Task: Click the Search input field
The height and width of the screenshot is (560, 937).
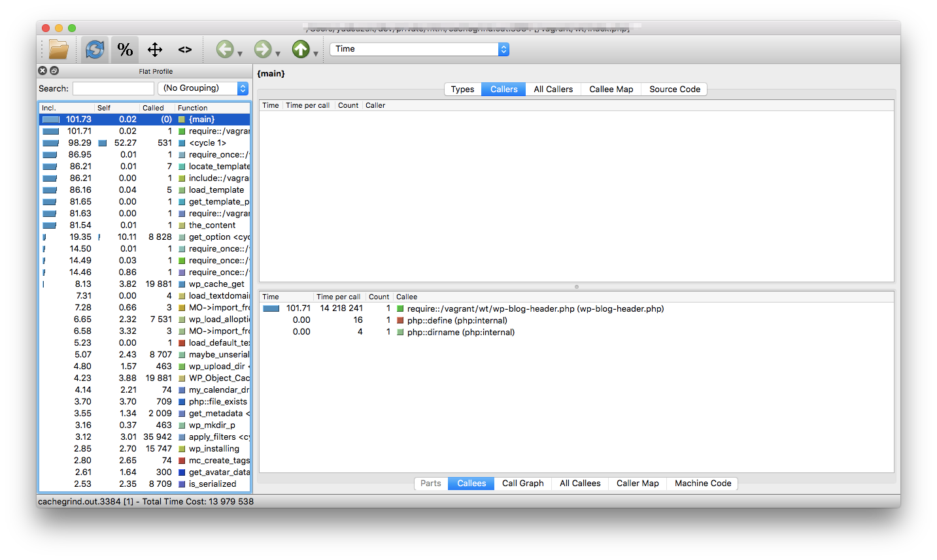Action: coord(112,88)
